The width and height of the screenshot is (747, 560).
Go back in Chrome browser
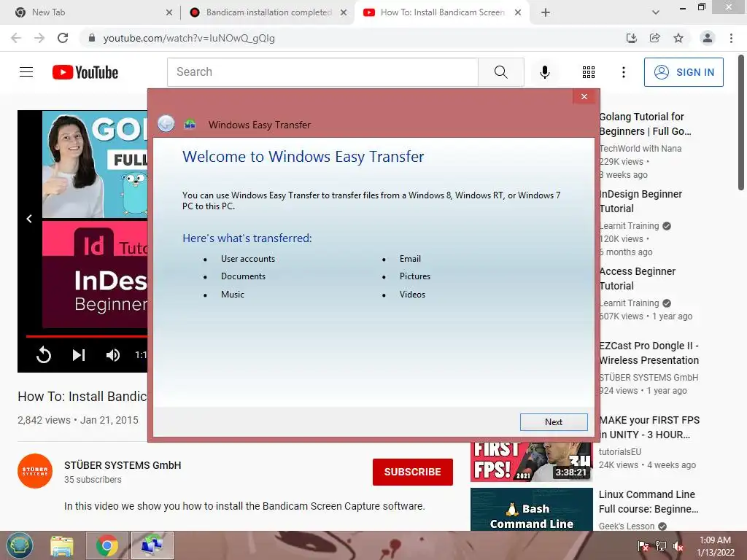point(16,38)
